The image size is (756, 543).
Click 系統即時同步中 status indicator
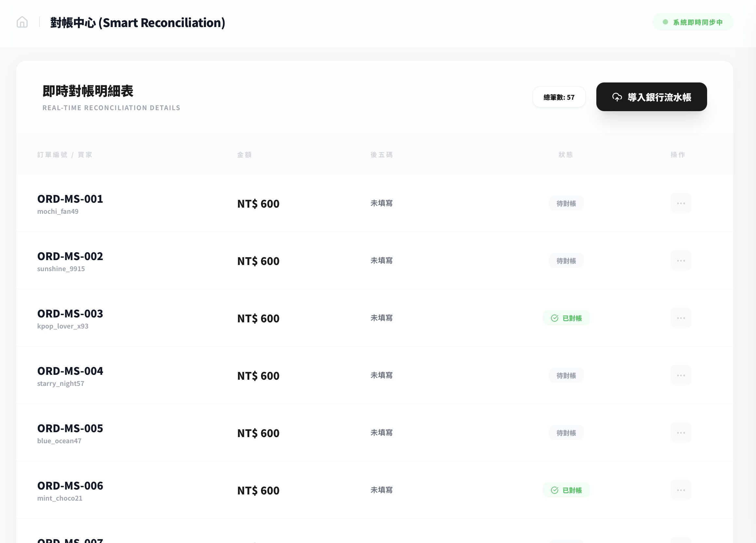tap(693, 22)
